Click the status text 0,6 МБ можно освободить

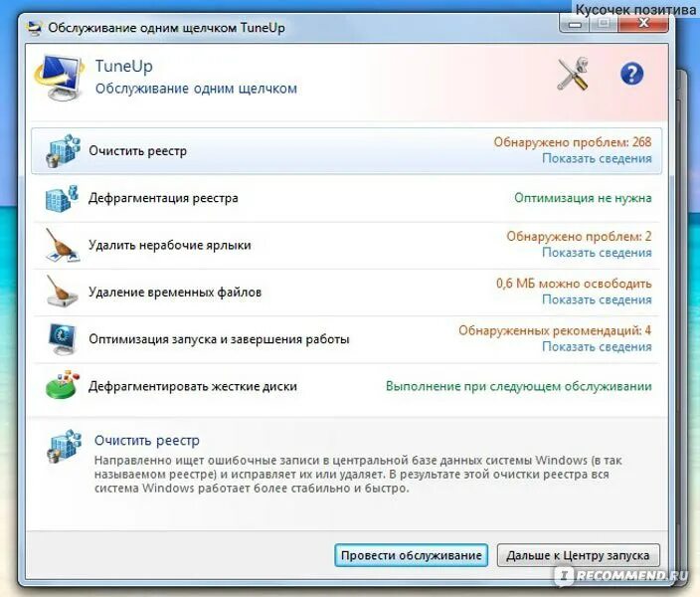(574, 284)
